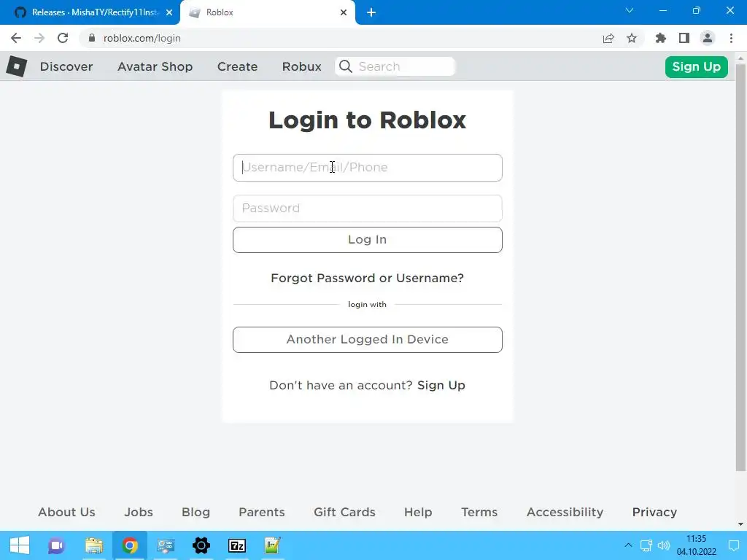Open the Control Panel taskbar icon

tap(166, 545)
